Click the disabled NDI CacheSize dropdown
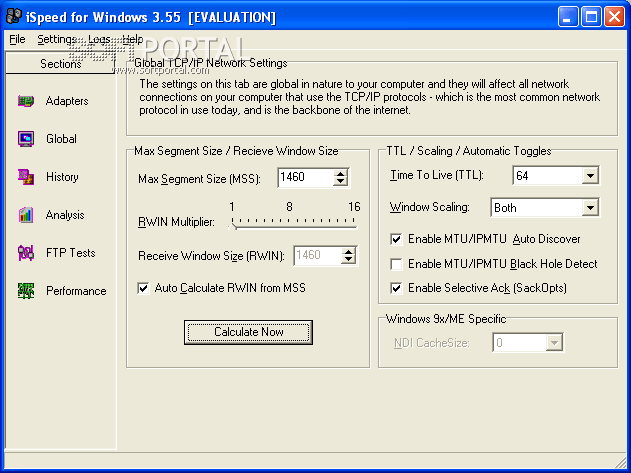This screenshot has height=473, width=631. coord(528,343)
